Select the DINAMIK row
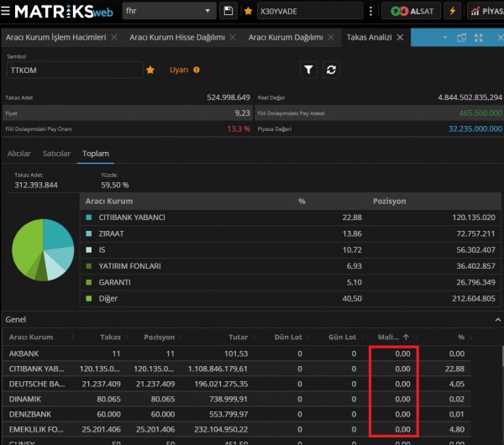This screenshot has width=504, height=445. point(237,399)
